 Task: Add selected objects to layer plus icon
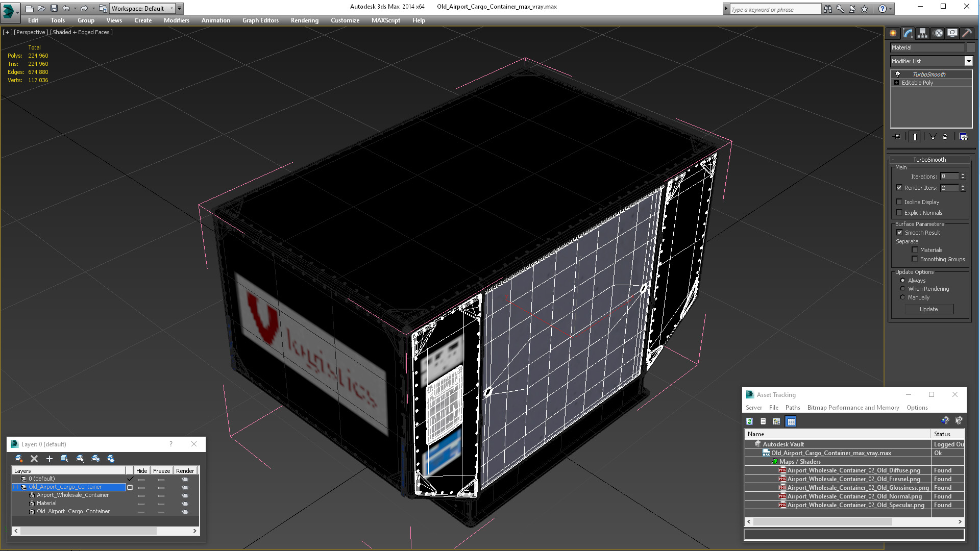click(x=50, y=459)
